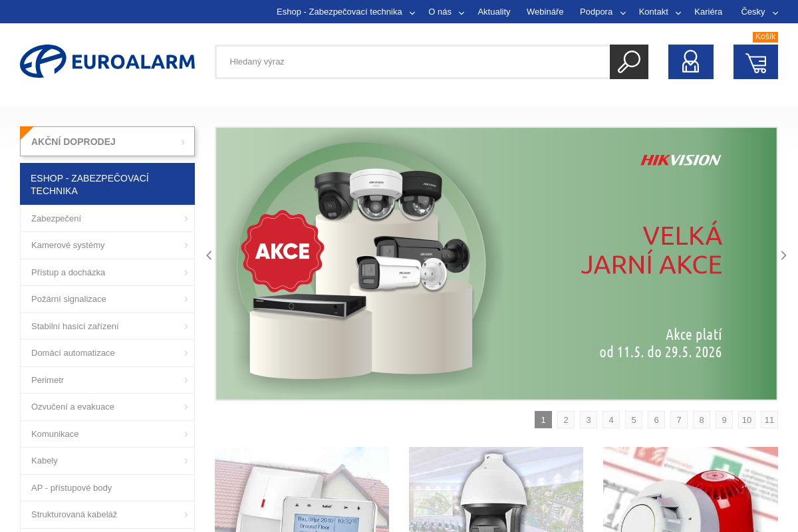This screenshot has width=798, height=532.
Task: Show previous banner slide arrow
Action: pos(209,255)
